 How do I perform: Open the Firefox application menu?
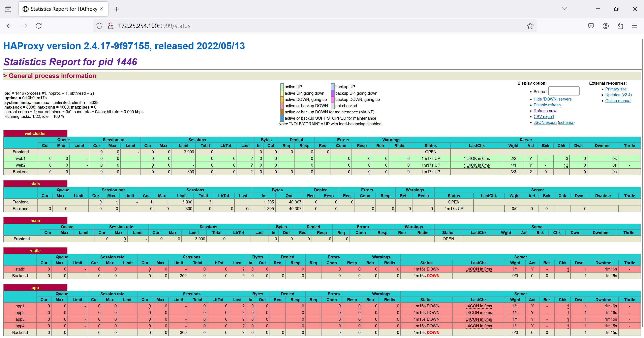(x=635, y=26)
